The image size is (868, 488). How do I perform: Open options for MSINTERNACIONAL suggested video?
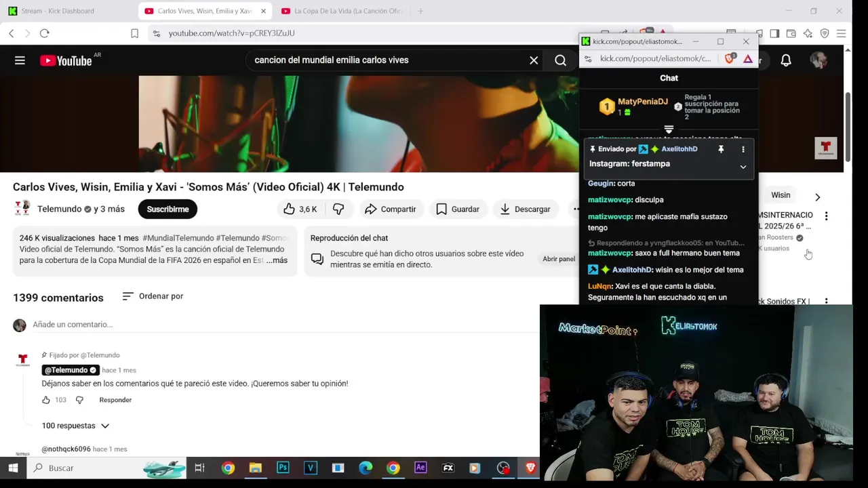point(826,216)
